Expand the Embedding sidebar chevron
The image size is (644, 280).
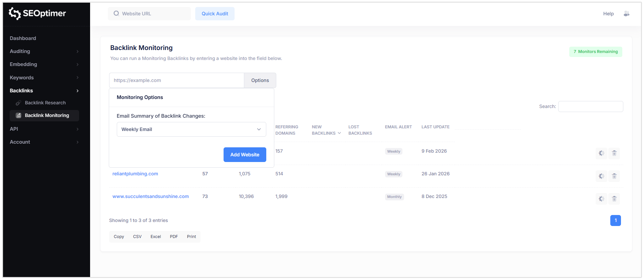(x=77, y=64)
